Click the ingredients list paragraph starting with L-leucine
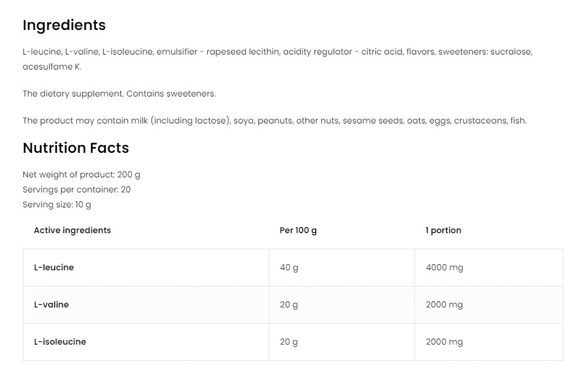 click(277, 59)
